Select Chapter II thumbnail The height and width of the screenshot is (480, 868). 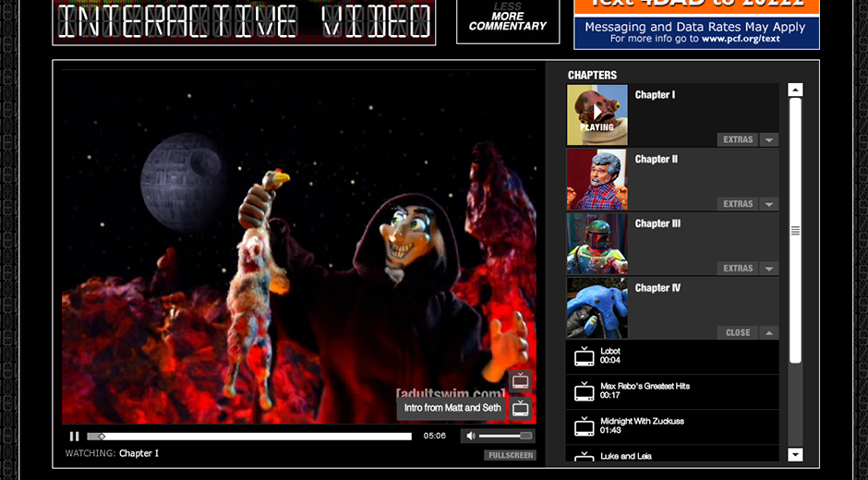click(x=597, y=179)
